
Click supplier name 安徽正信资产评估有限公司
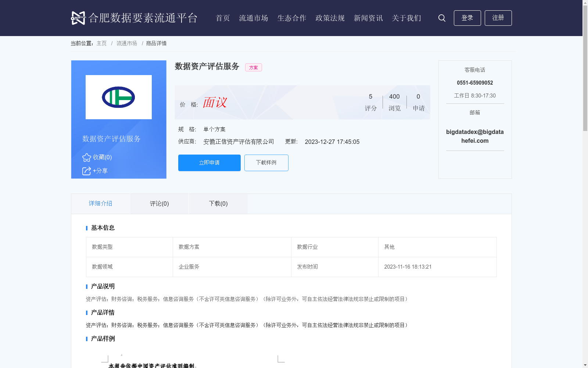tap(239, 142)
